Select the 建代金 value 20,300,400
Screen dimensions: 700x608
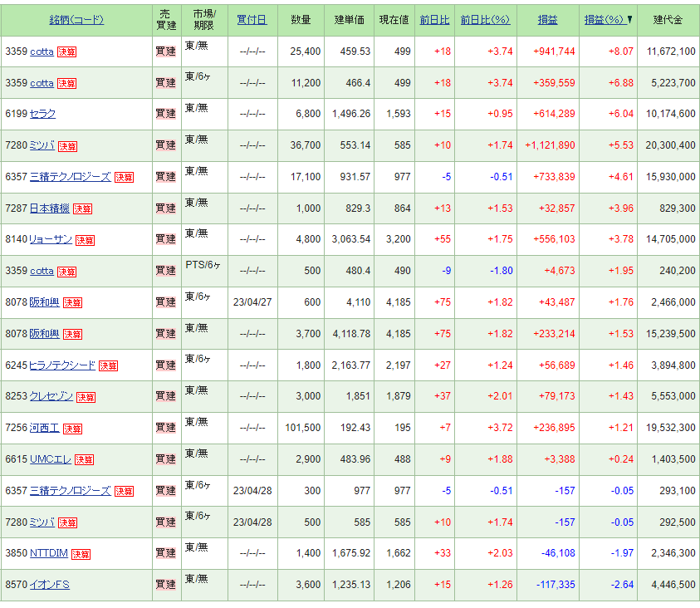pos(671,145)
